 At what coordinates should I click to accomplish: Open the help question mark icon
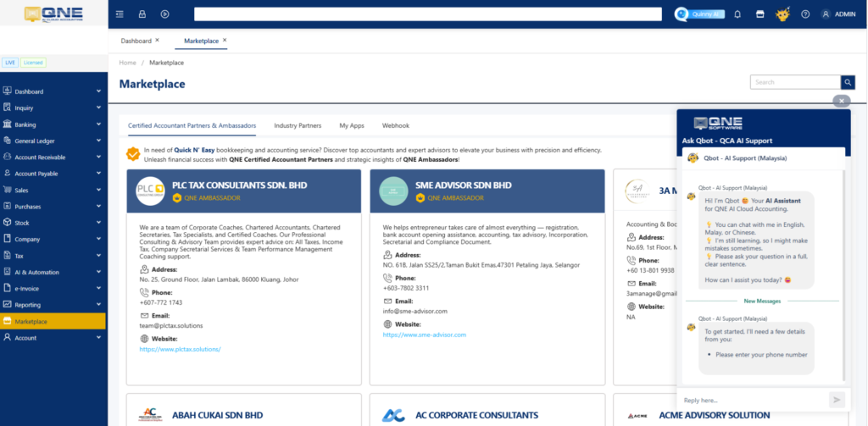point(805,14)
